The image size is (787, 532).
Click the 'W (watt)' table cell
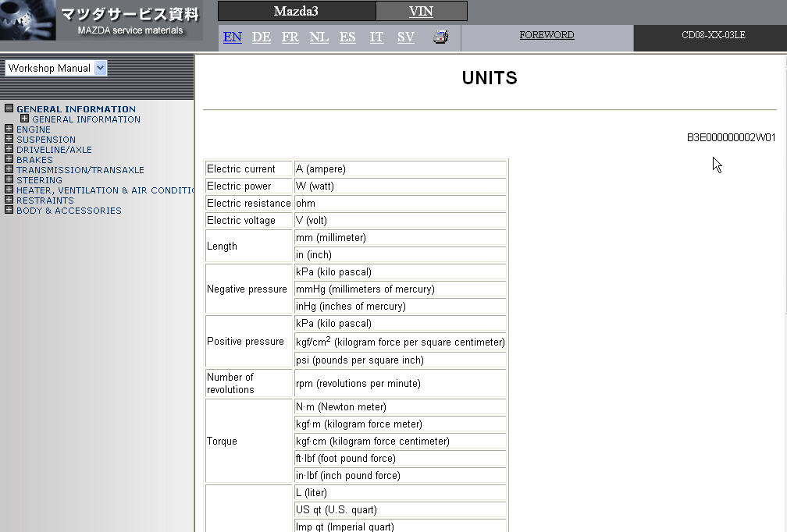(x=400, y=186)
